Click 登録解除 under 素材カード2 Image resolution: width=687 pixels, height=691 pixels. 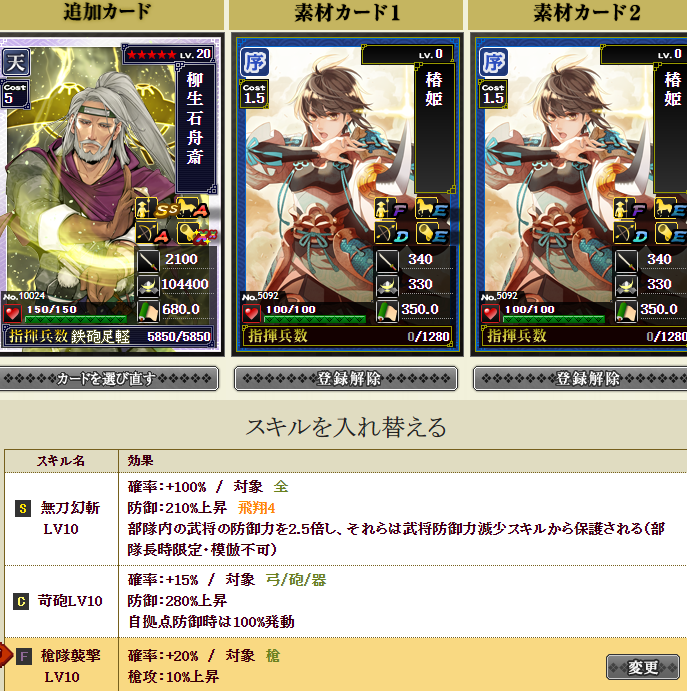(x=580, y=379)
